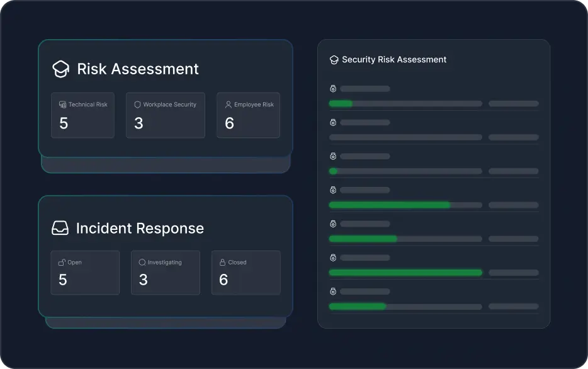Click the badge icon on the first risk row
The width and height of the screenshot is (588, 369).
(333, 89)
